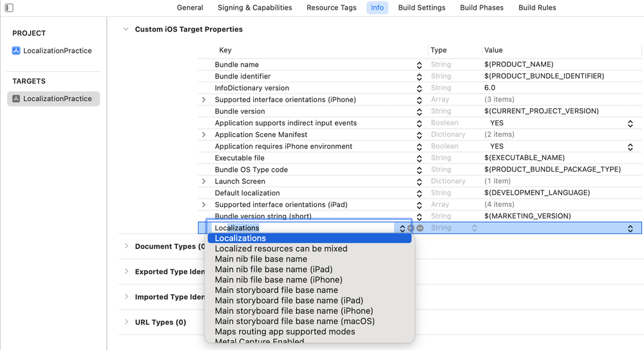Expand the URL Types section

[126, 322]
